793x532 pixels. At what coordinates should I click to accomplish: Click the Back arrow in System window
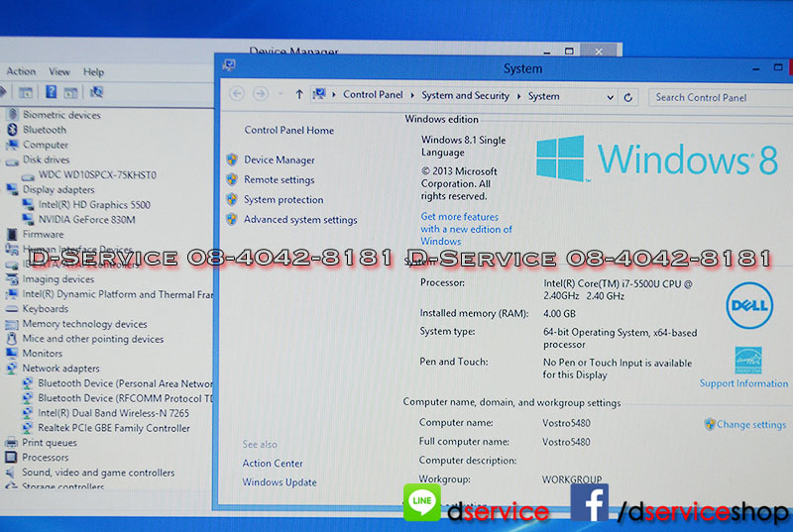237,94
